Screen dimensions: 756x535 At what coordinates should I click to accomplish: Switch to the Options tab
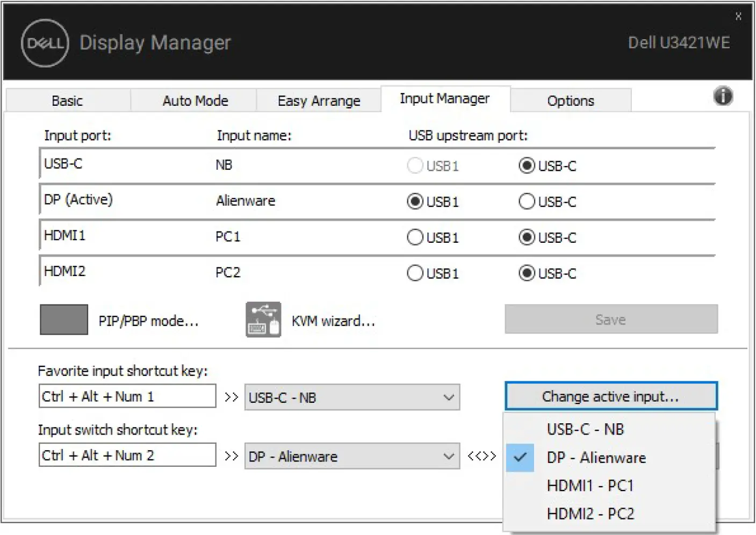[571, 100]
